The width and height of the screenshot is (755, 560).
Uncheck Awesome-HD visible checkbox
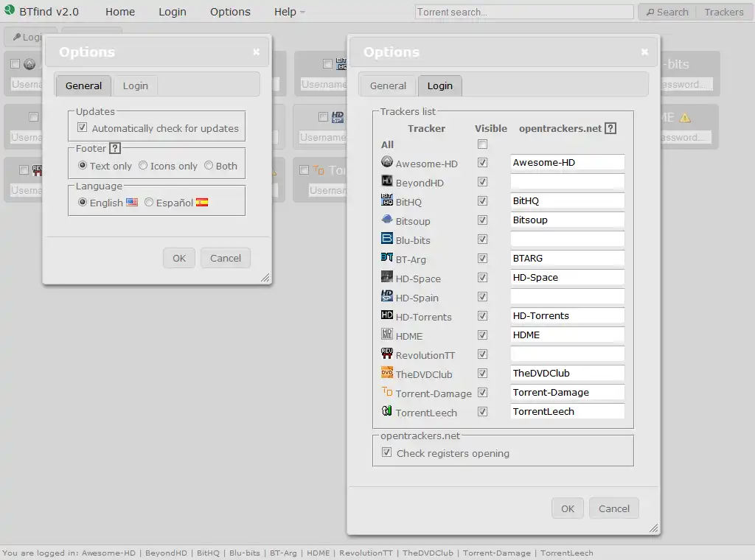tap(482, 163)
